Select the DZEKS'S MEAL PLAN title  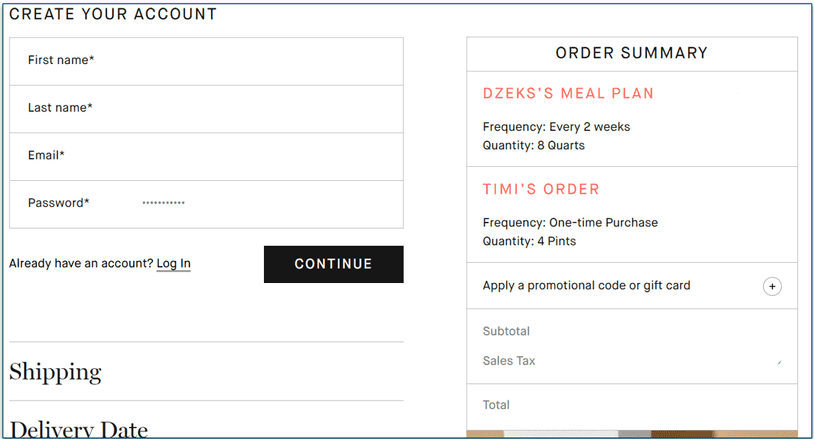(568, 94)
